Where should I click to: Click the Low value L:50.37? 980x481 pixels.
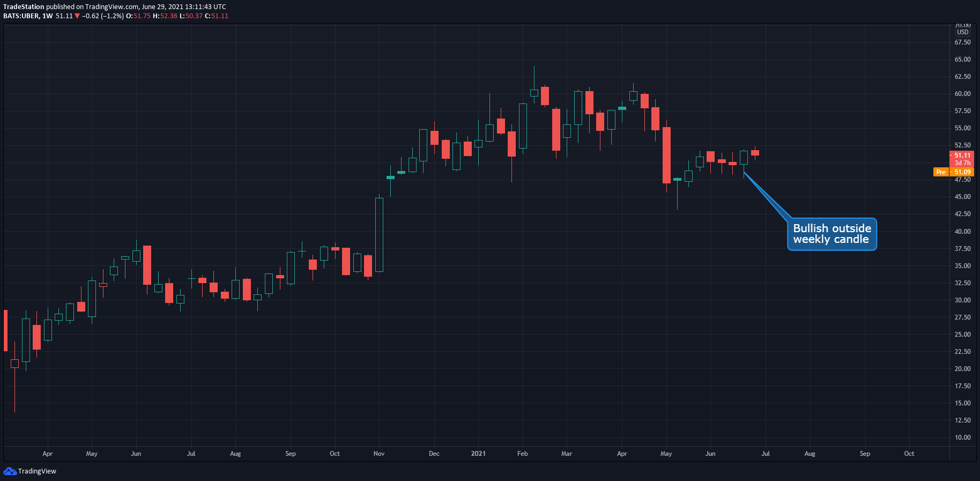pyautogui.click(x=191, y=16)
